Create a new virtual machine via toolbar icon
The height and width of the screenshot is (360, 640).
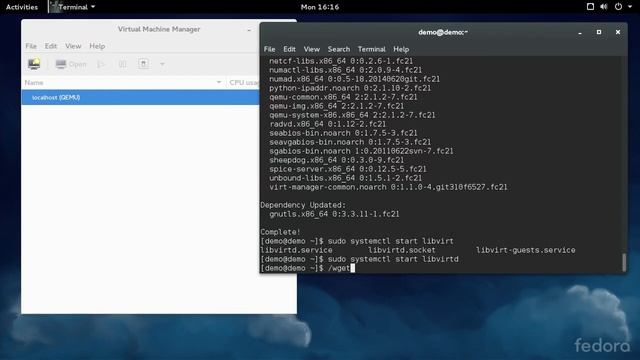(34, 64)
